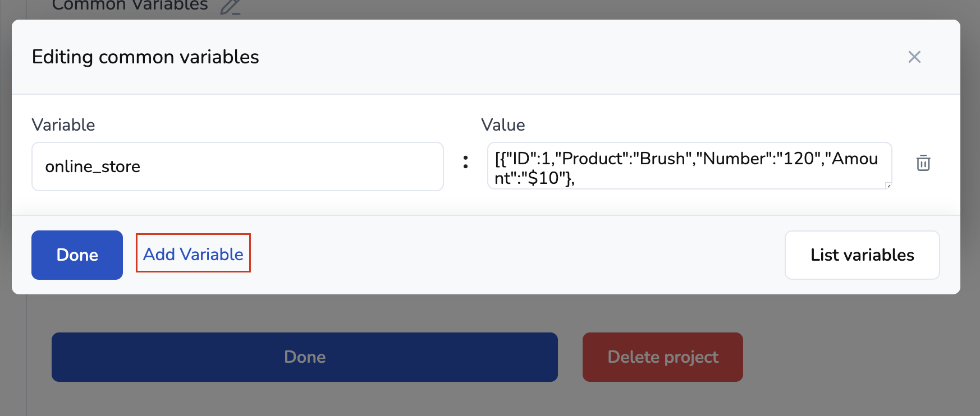Click the Common Variables heading in the background

pyautogui.click(x=130, y=6)
